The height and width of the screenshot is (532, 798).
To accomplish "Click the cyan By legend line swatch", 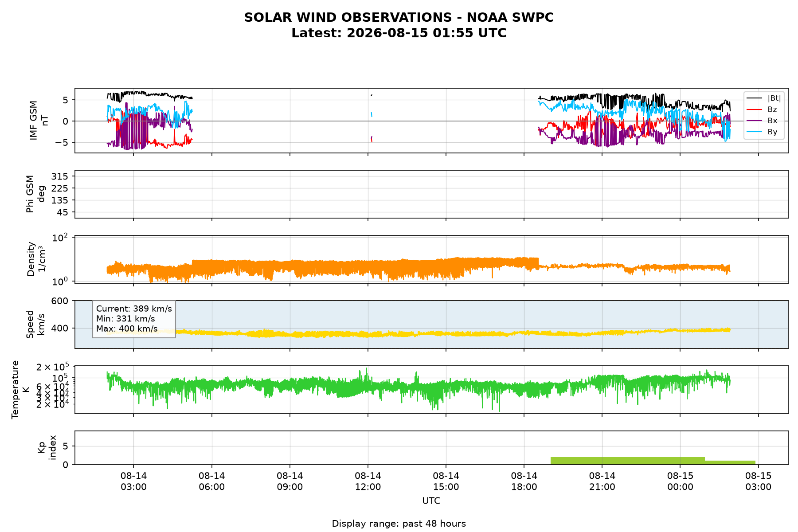I will coord(755,132).
